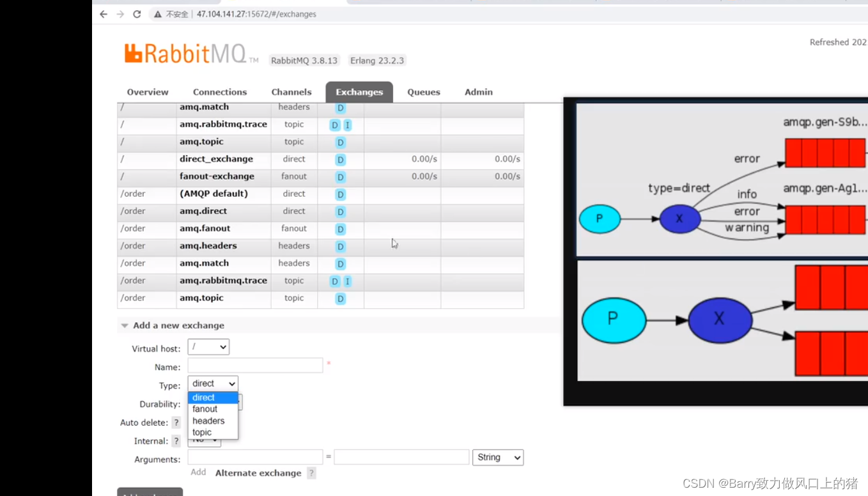Click D badge in /order amq.direct row
Image resolution: width=868 pixels, height=496 pixels.
(x=341, y=212)
